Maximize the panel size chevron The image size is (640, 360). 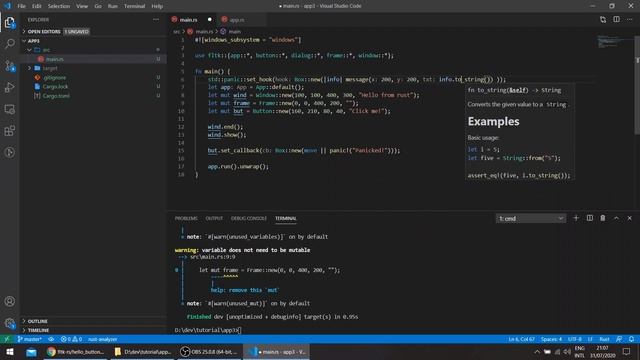tap(616, 218)
